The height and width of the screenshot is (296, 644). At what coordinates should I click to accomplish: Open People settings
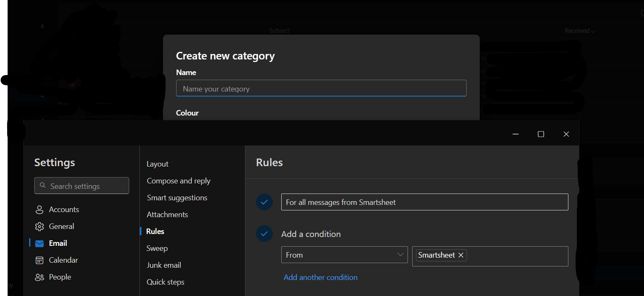(60, 277)
